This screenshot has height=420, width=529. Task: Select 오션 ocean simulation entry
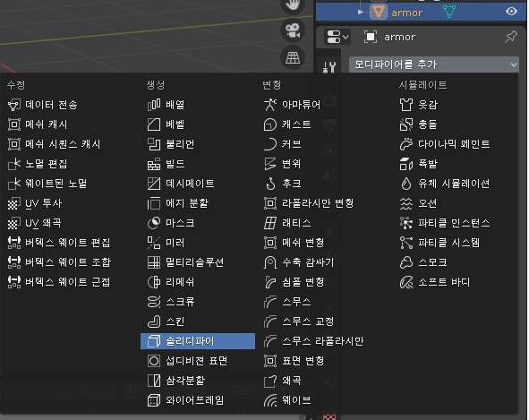419,203
